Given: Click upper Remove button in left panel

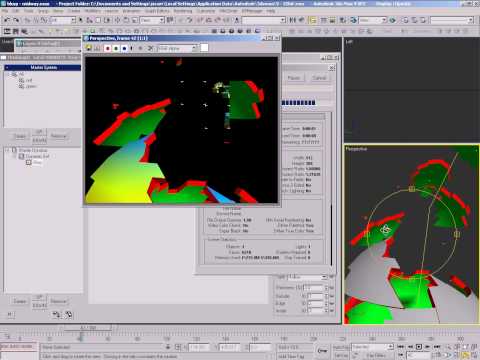Looking at the screenshot, I should click(x=58, y=136).
